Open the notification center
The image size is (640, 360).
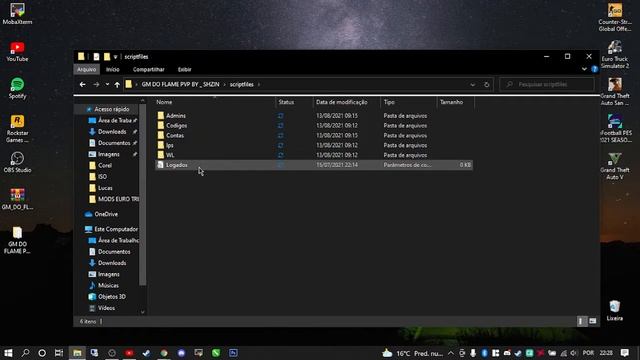tap(624, 353)
